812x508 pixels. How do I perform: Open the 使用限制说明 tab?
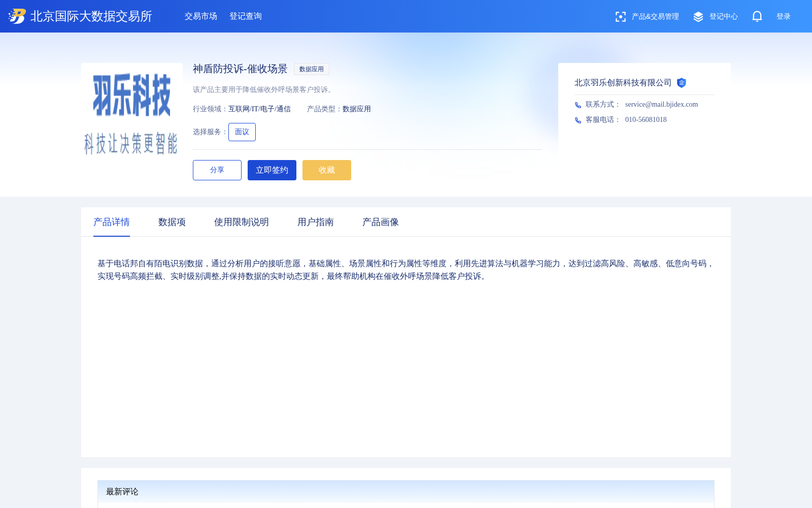(242, 222)
